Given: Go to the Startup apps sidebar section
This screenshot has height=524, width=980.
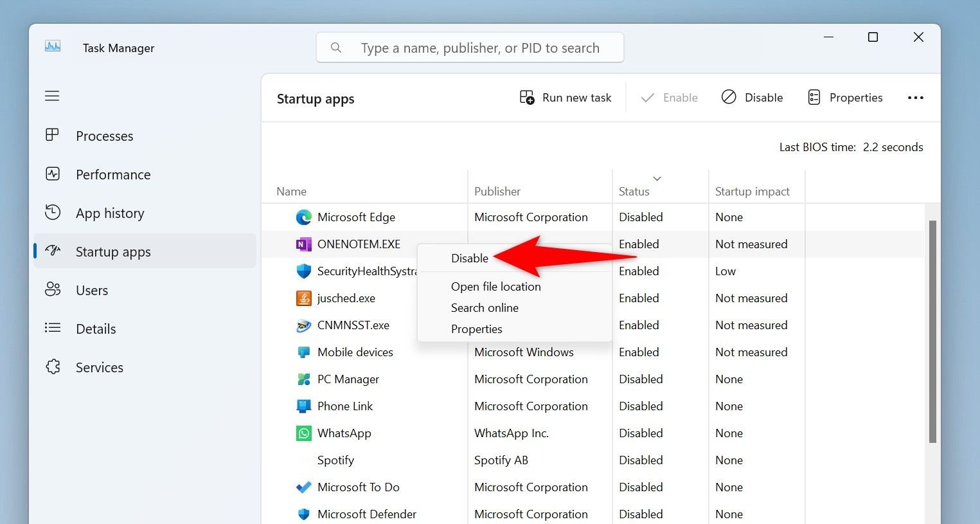Looking at the screenshot, I should pyautogui.click(x=145, y=251).
